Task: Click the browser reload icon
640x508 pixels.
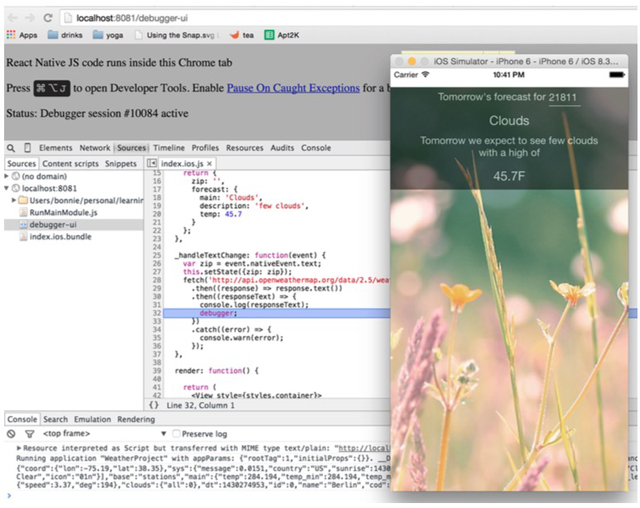Action: (x=48, y=17)
